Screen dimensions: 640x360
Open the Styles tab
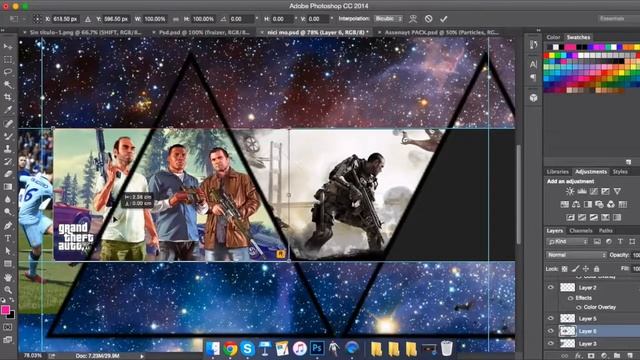pyautogui.click(x=620, y=172)
